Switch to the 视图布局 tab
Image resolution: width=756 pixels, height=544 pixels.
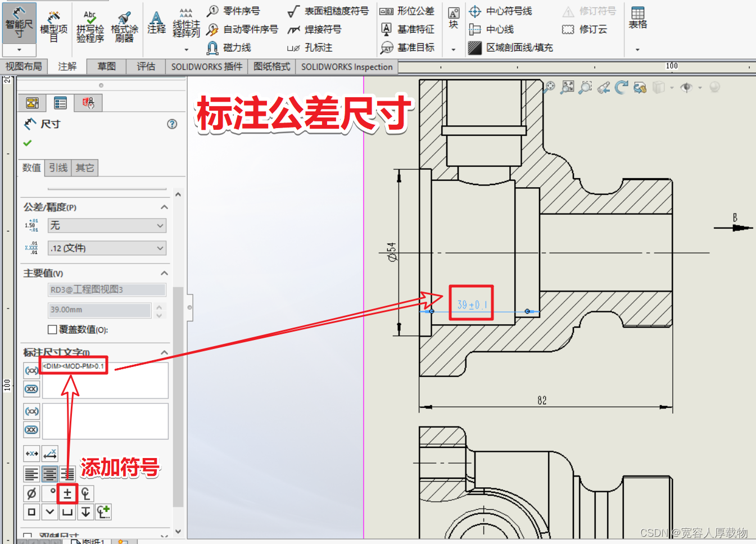(x=24, y=66)
